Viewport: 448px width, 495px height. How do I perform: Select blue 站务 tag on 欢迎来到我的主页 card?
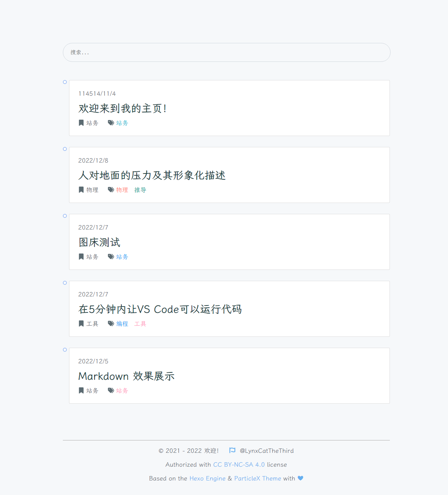point(122,123)
